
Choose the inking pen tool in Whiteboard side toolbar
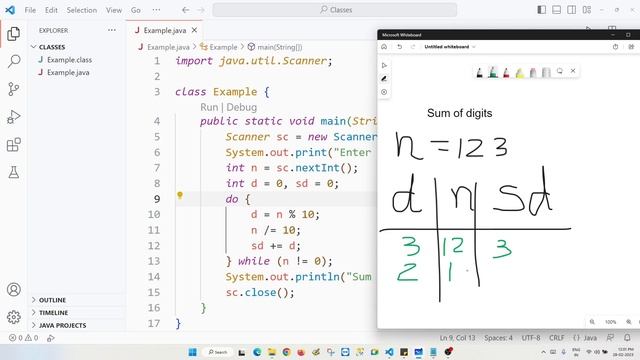[384, 79]
